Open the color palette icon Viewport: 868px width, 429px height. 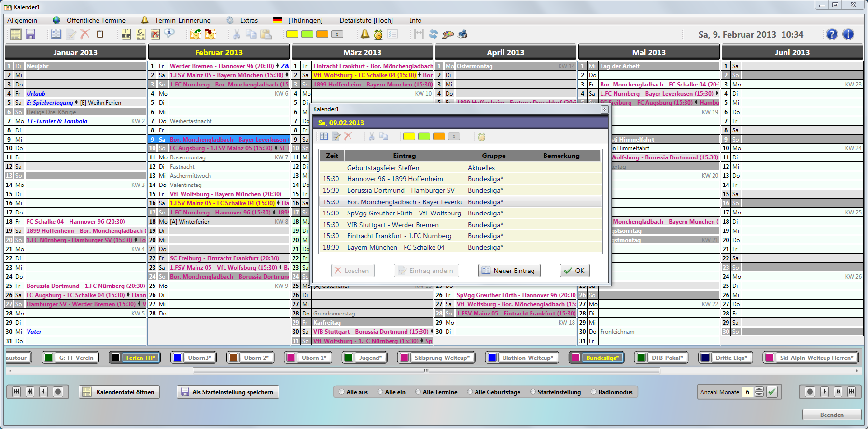click(x=448, y=34)
